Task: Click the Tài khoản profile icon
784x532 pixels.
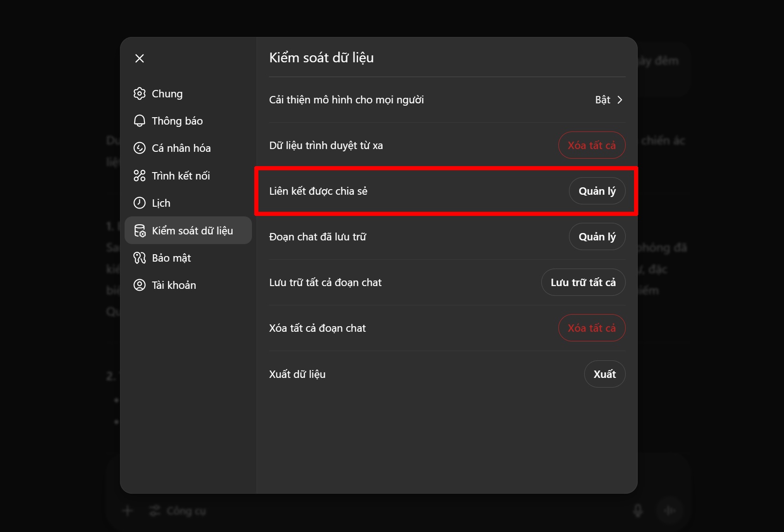Action: (x=139, y=285)
